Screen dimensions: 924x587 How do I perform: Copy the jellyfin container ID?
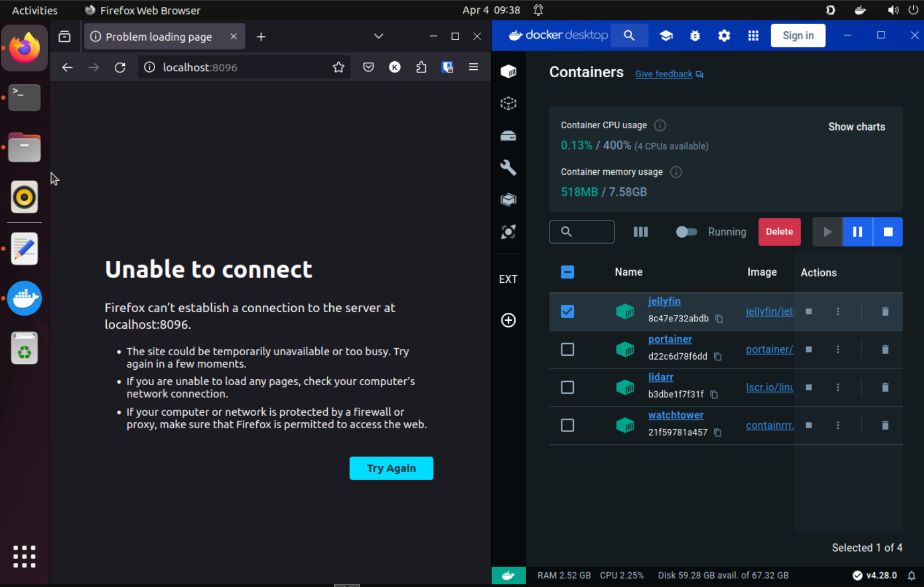pyautogui.click(x=719, y=319)
